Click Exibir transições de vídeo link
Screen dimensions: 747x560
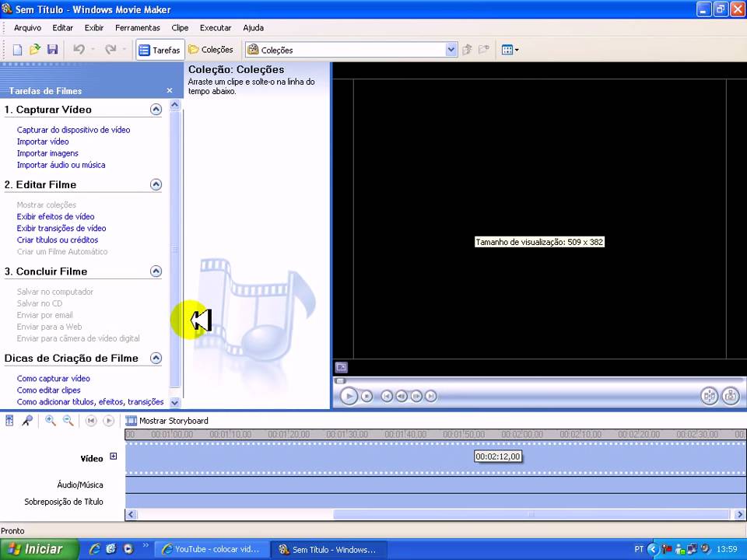(61, 228)
